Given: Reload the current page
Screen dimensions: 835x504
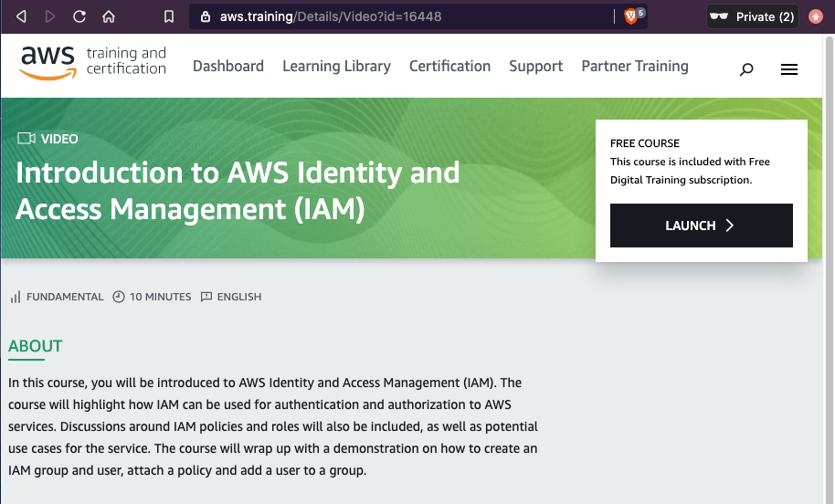Looking at the screenshot, I should pyautogui.click(x=79, y=16).
